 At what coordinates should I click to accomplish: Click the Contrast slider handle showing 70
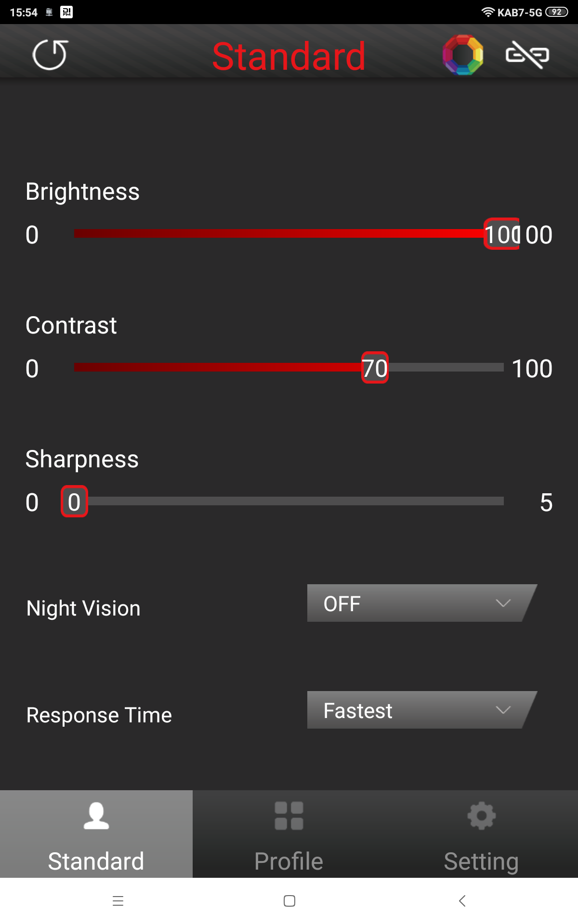point(375,368)
